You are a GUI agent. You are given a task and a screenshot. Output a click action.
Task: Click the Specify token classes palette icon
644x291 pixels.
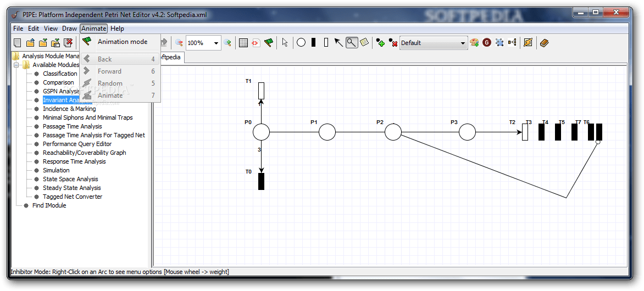click(474, 43)
